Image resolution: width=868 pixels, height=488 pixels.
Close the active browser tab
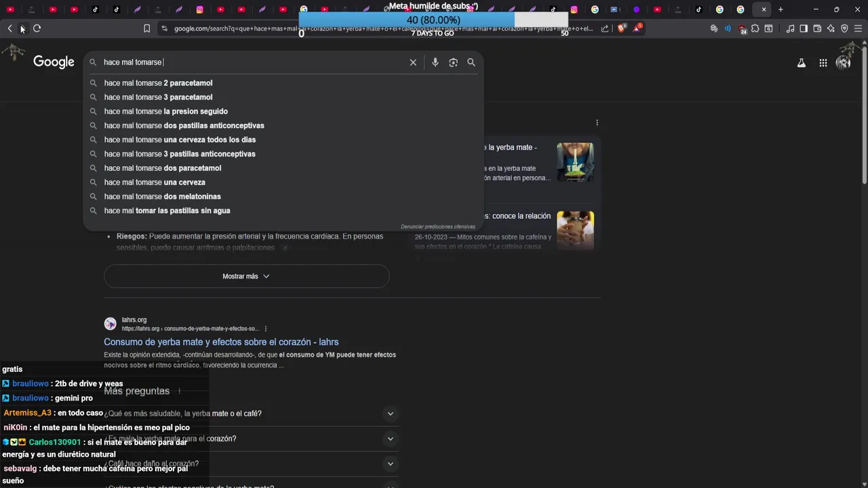click(764, 9)
